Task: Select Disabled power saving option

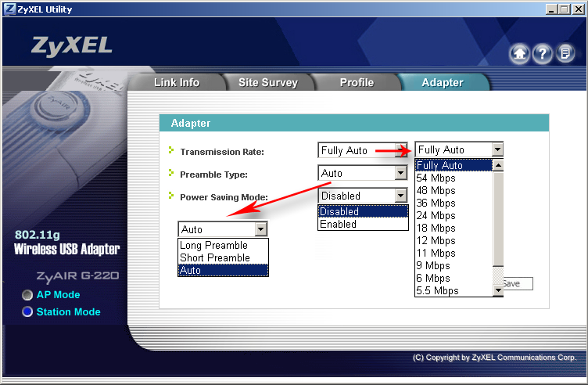Action: coord(363,211)
